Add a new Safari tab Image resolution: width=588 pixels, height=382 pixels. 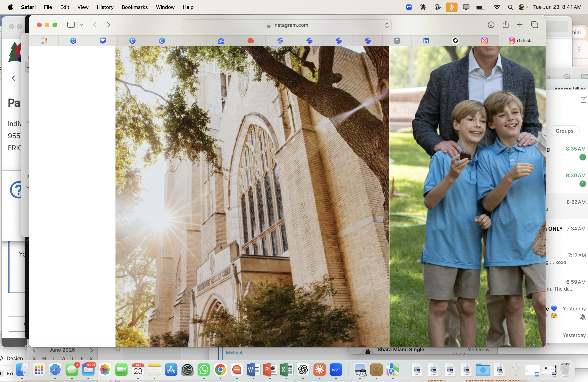(520, 25)
